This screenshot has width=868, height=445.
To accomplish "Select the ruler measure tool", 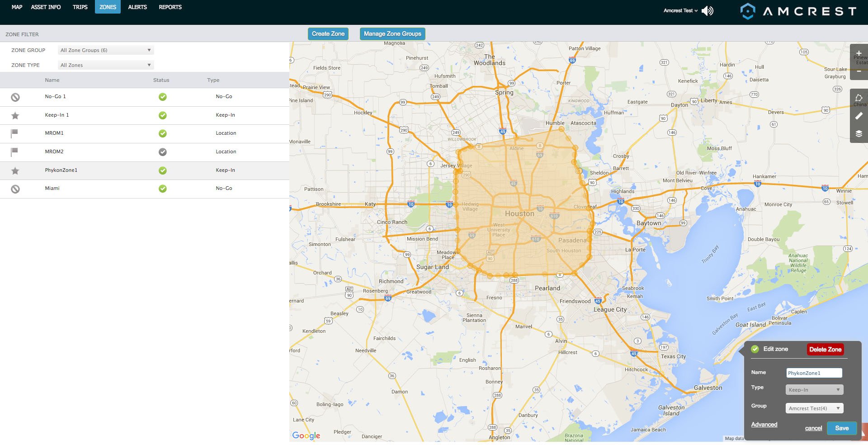I will click(859, 116).
